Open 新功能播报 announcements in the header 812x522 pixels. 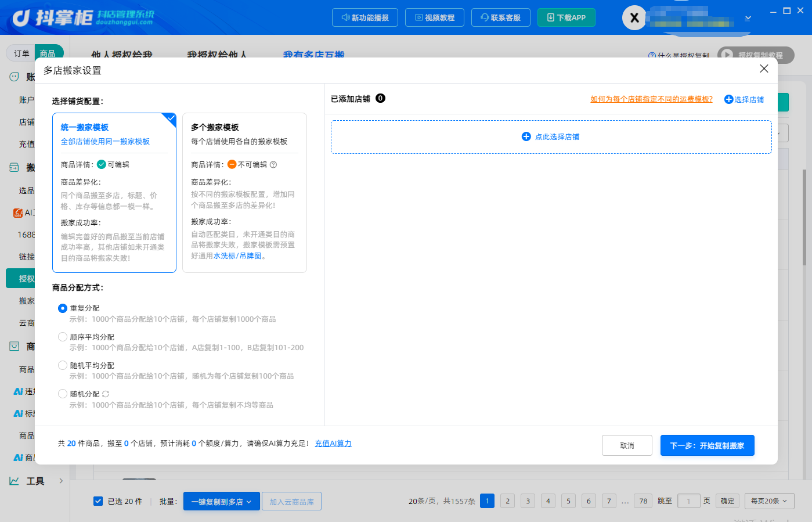tap(365, 17)
